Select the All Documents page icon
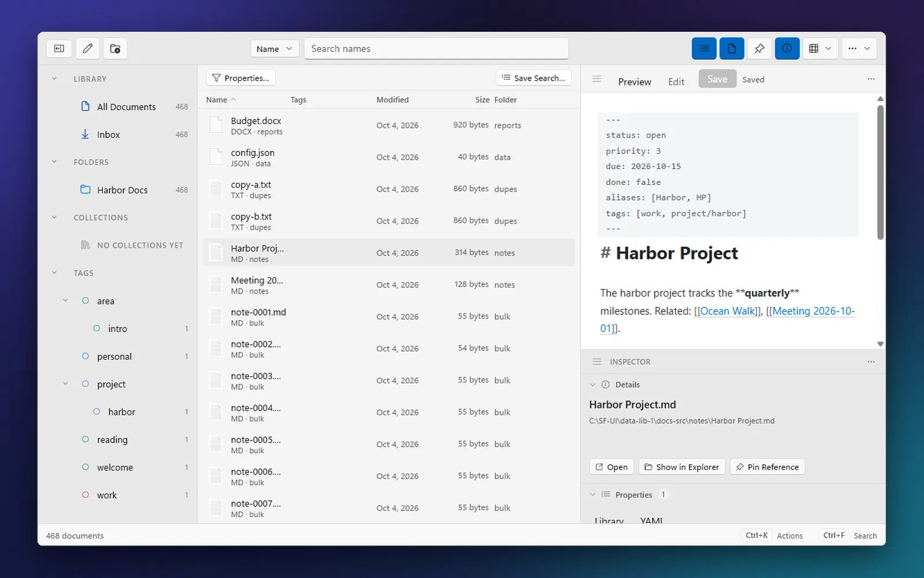 [85, 106]
